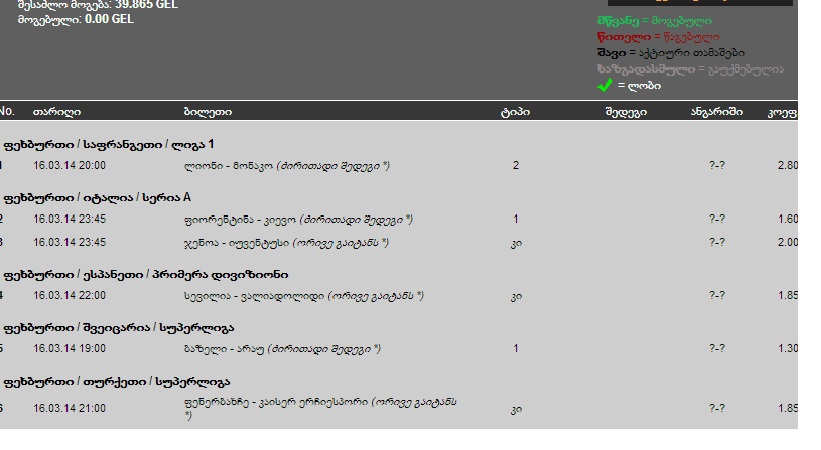This screenshot has width=821, height=450.
Task: Click bet type '2' in ლიონი row
Action: pos(516,166)
